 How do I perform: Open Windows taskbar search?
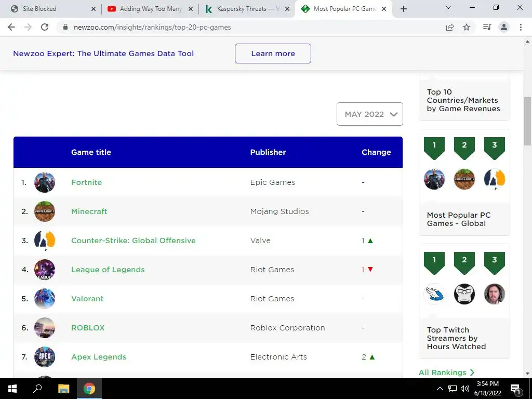click(37, 389)
